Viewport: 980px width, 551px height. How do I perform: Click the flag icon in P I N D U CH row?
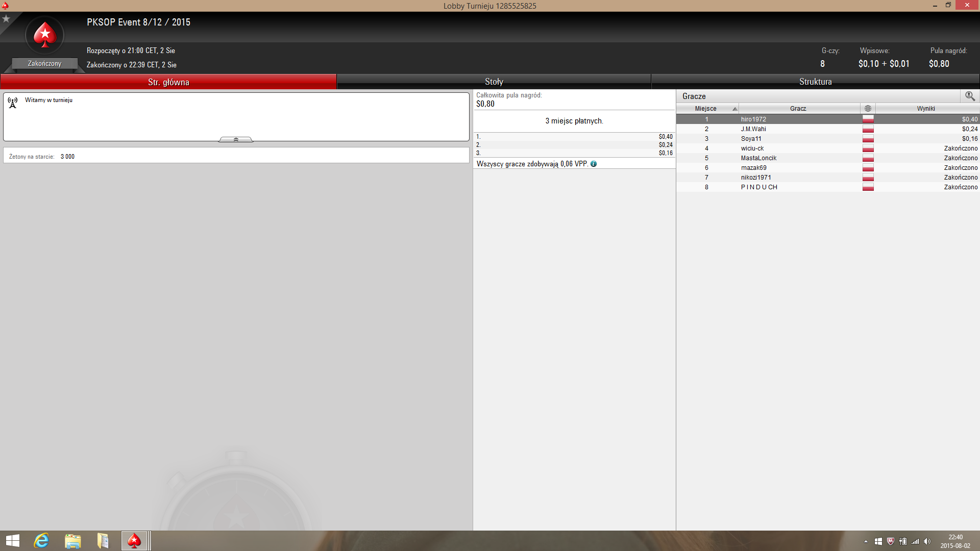(868, 187)
